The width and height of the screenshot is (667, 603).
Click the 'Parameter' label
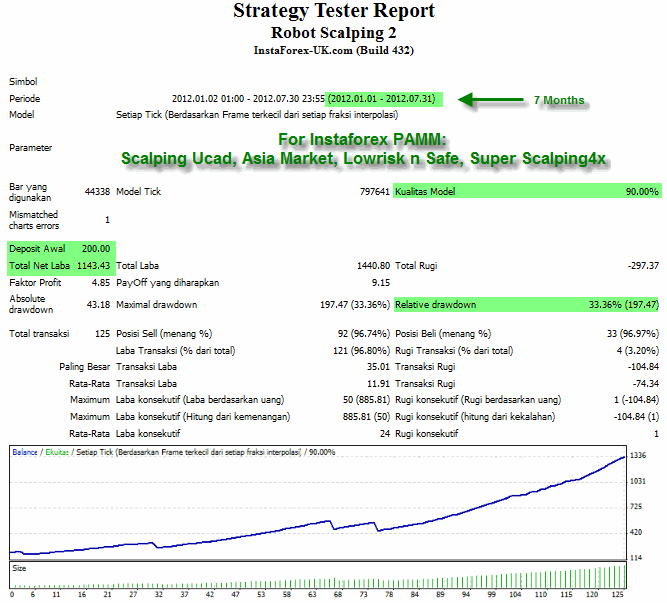pyautogui.click(x=31, y=148)
